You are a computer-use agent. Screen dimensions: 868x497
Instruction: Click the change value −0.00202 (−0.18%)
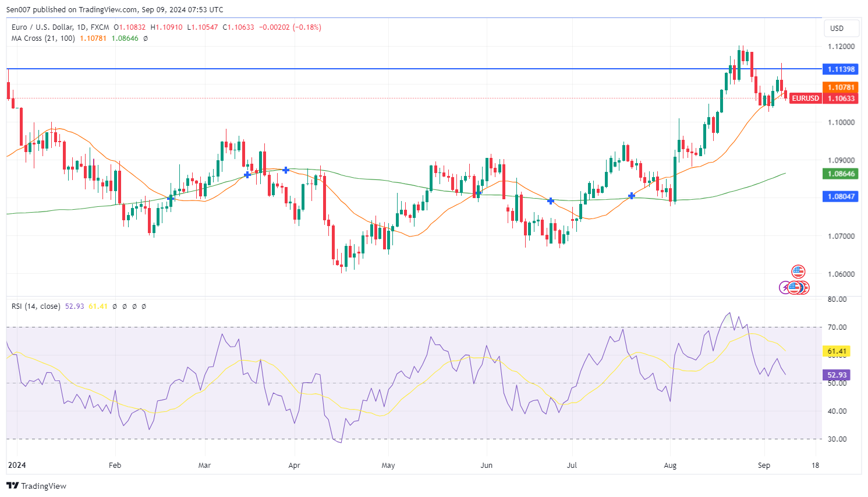290,27
